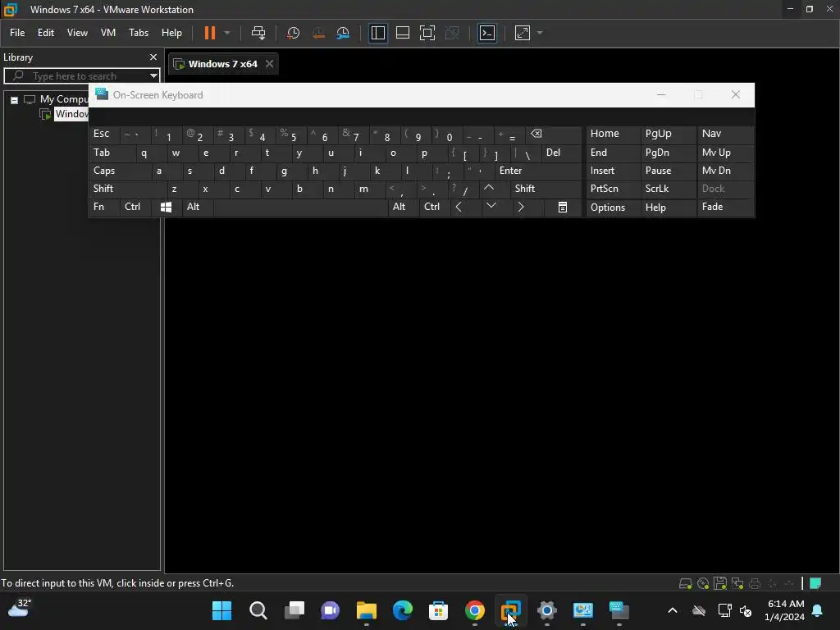Screen dimensions: 840x630
Task: Open taskbar search magnifier
Action: coord(258,610)
